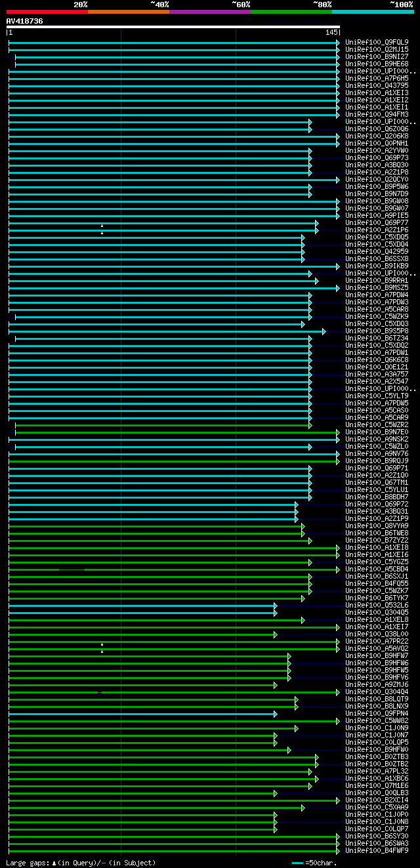The height and width of the screenshot is (868, 420).
Task: Open hit UniRef100_Q43795
Action: [377, 85]
